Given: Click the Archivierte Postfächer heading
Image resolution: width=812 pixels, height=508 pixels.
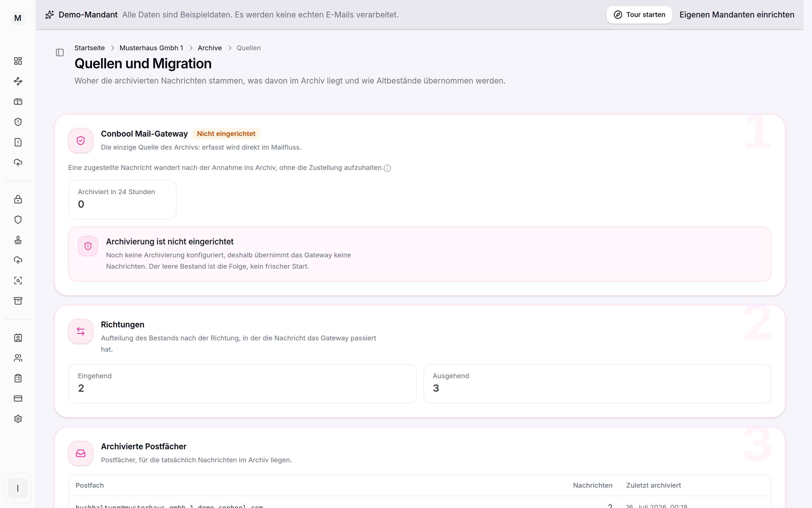Looking at the screenshot, I should click(x=144, y=446).
